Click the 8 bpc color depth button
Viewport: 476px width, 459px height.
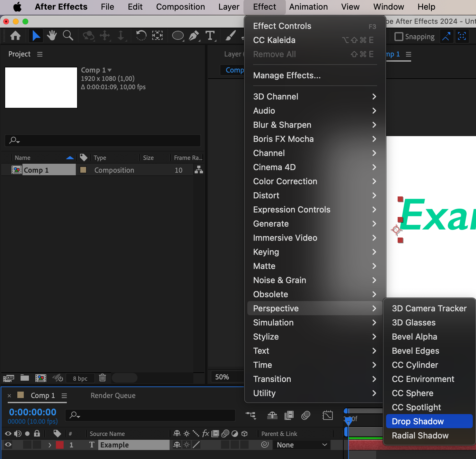coord(80,378)
